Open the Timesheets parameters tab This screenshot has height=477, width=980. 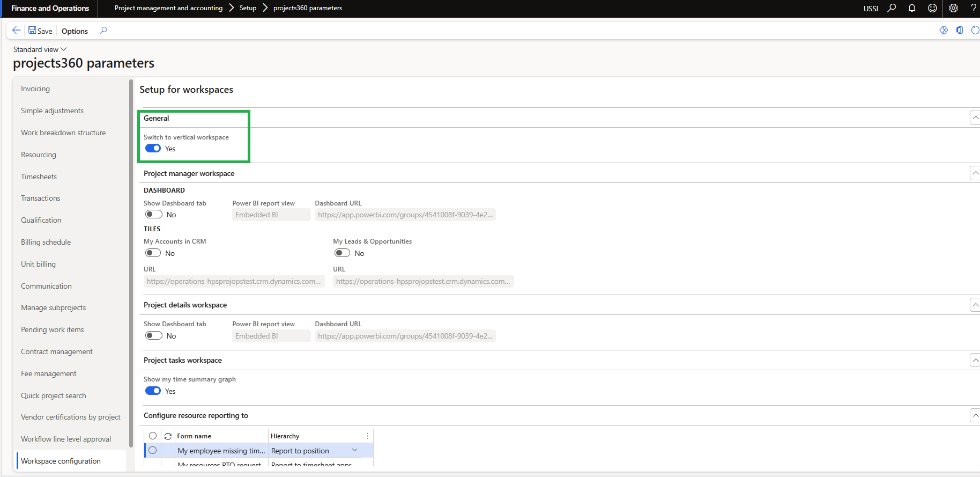tap(39, 177)
